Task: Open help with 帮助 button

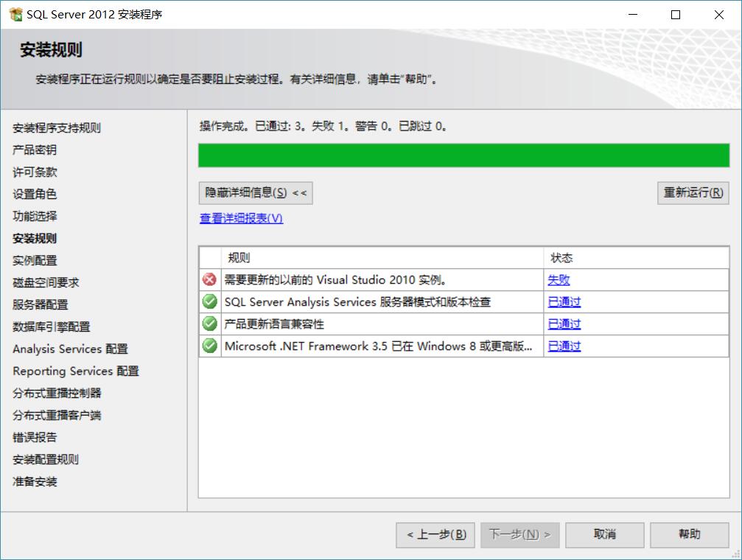Action: point(690,535)
